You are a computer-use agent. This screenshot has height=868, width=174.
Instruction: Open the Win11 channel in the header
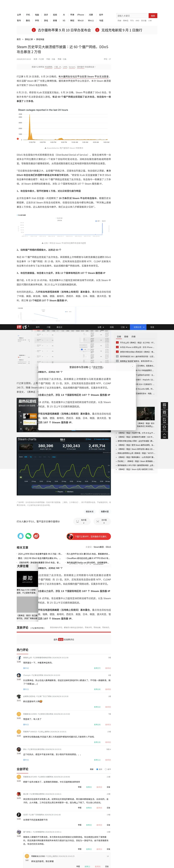click(x=91, y=21)
